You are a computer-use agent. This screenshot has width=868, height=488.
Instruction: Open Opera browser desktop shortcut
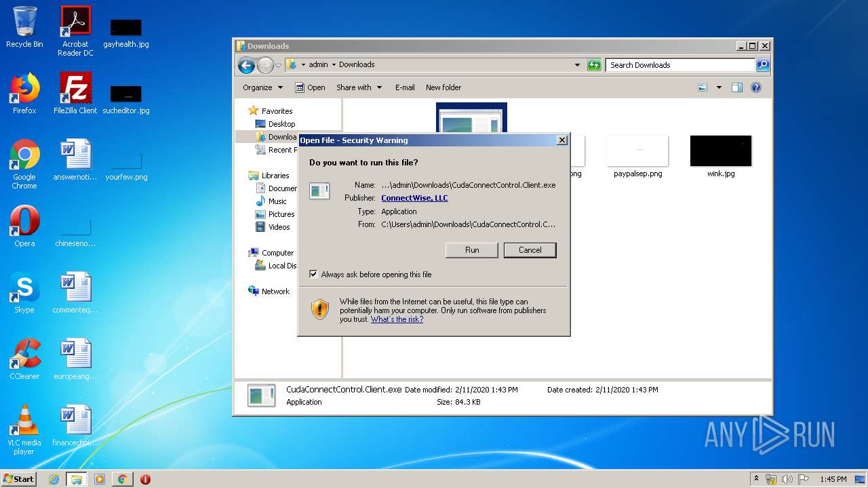pyautogui.click(x=24, y=226)
